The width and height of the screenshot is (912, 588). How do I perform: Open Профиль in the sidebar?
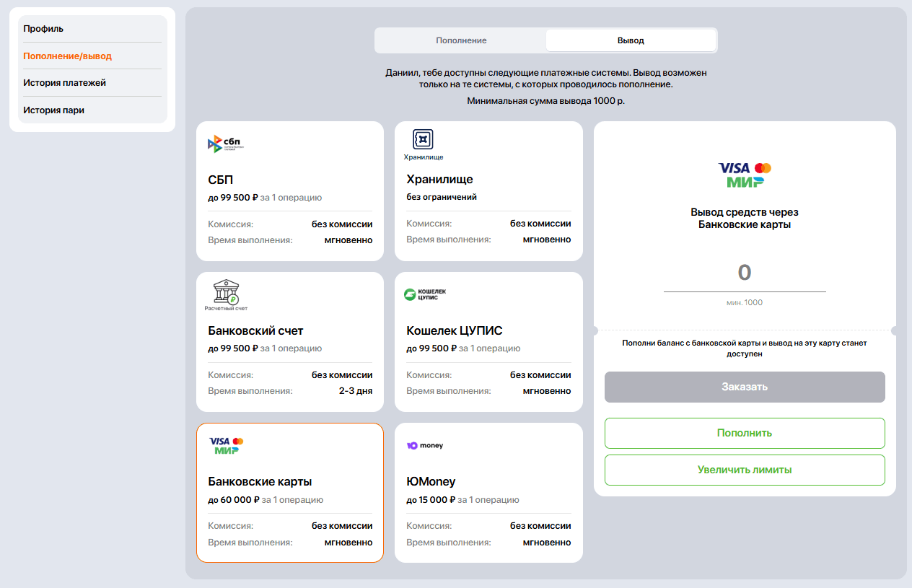pyautogui.click(x=43, y=29)
